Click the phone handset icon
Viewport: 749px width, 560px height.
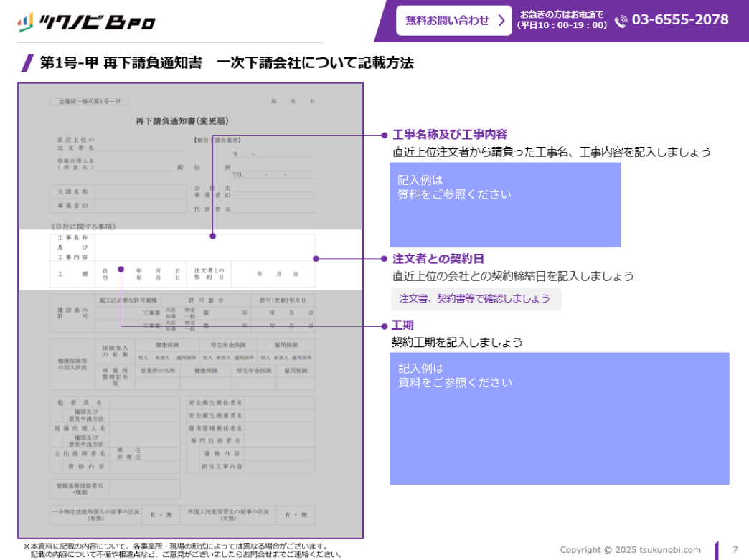(x=621, y=22)
